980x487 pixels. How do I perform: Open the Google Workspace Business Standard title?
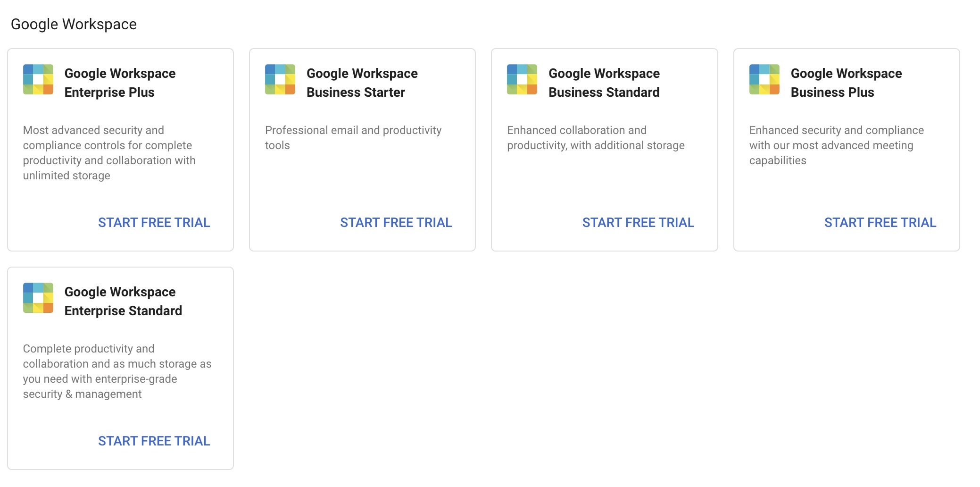click(604, 83)
